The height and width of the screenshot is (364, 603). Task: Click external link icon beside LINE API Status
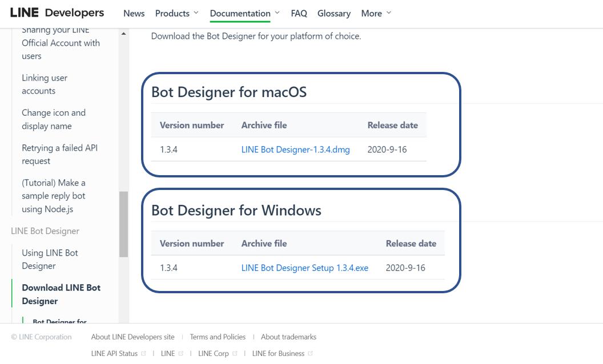click(x=144, y=354)
